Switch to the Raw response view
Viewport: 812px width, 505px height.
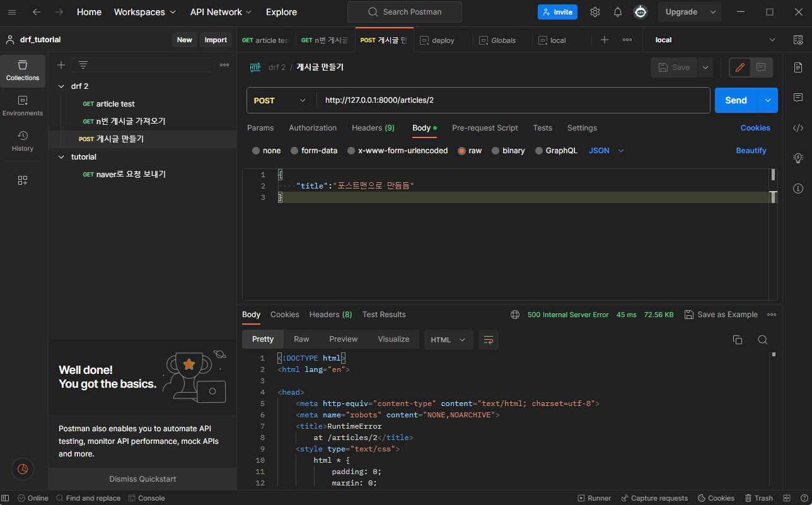point(301,339)
